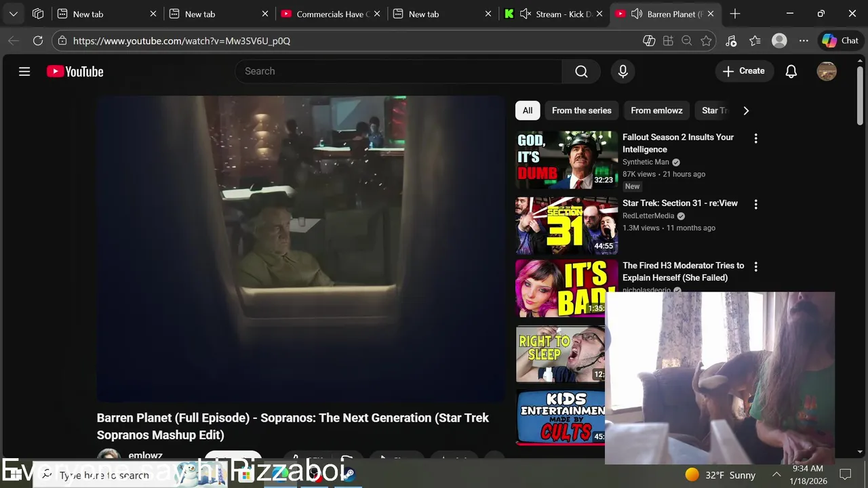Open a new browser tab with plus
The width and height of the screenshot is (868, 488).
[x=735, y=14]
